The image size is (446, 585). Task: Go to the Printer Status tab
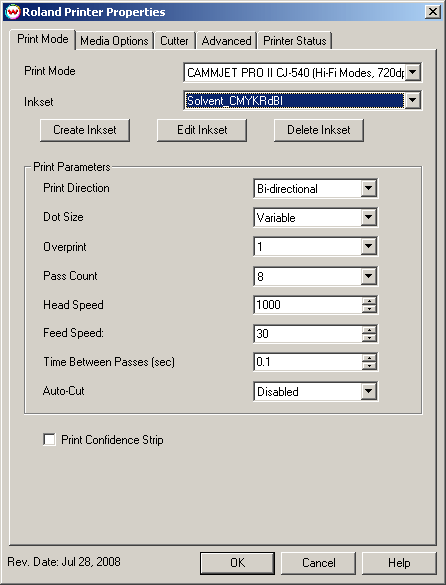coord(294,41)
